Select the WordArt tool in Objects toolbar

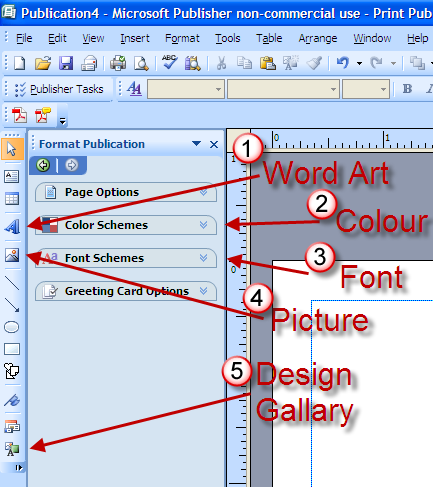pos(12,226)
